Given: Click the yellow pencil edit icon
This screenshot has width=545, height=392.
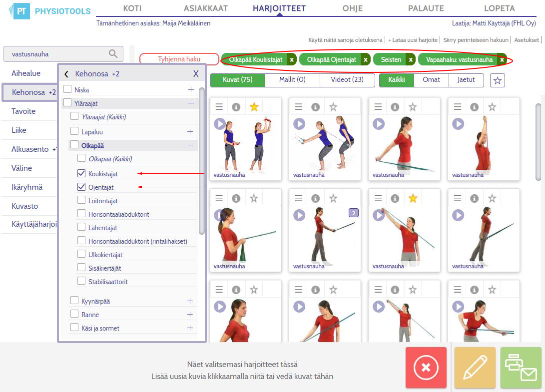Looking at the screenshot, I should (x=475, y=368).
